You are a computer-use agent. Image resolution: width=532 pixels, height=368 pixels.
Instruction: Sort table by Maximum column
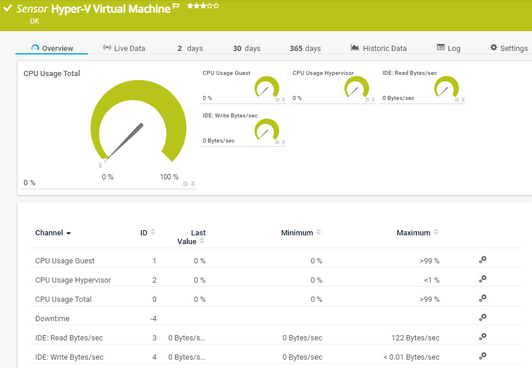pyautogui.click(x=417, y=233)
